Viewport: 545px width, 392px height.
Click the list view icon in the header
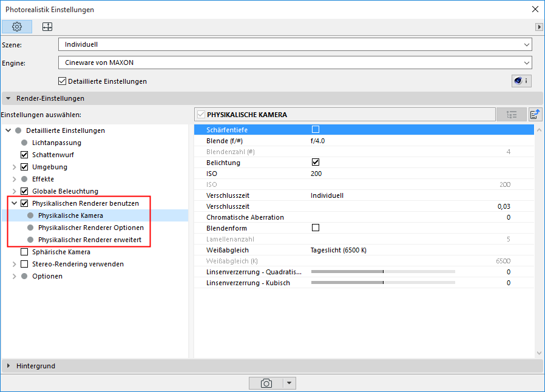pyautogui.click(x=512, y=114)
